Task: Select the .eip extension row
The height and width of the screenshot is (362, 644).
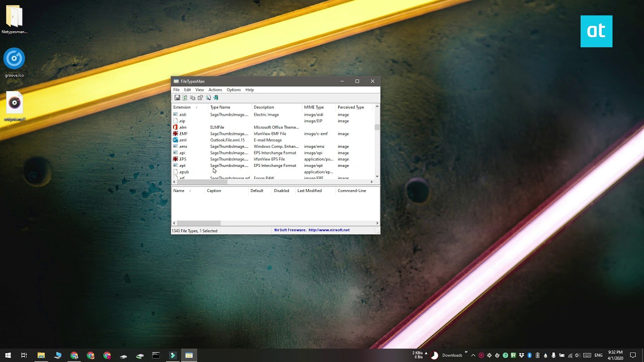Action: pyautogui.click(x=273, y=121)
